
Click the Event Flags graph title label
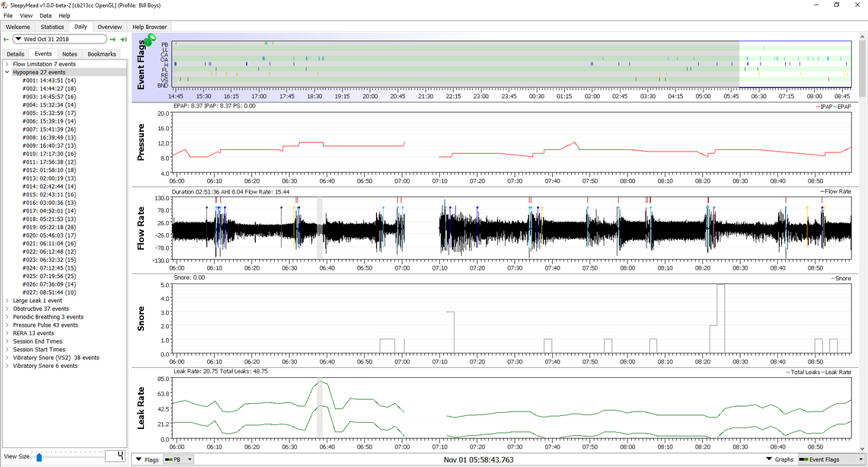coord(141,65)
